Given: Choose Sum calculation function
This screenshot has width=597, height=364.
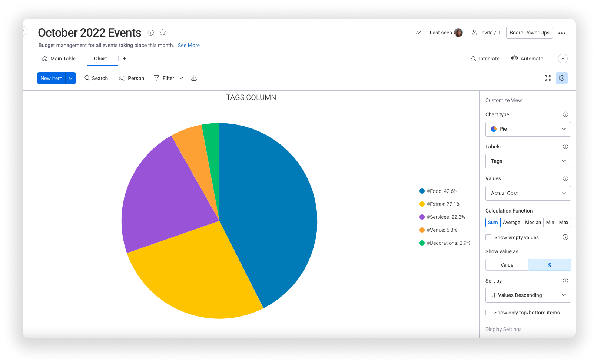Looking at the screenshot, I should tap(493, 223).
